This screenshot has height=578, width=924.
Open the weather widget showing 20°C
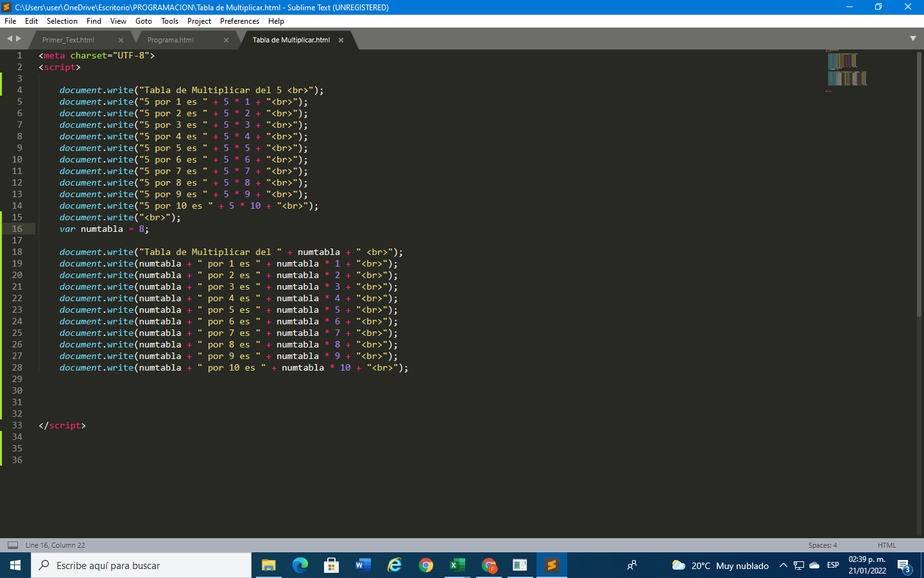[720, 565]
